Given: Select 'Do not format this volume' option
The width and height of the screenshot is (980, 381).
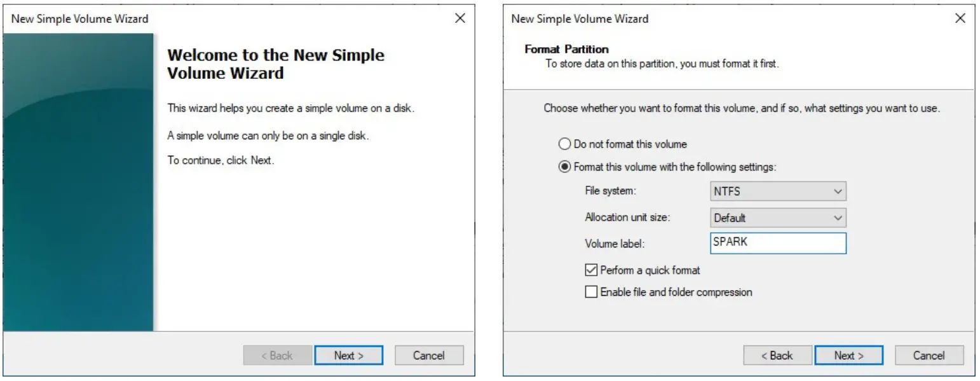Looking at the screenshot, I should pyautogui.click(x=564, y=144).
